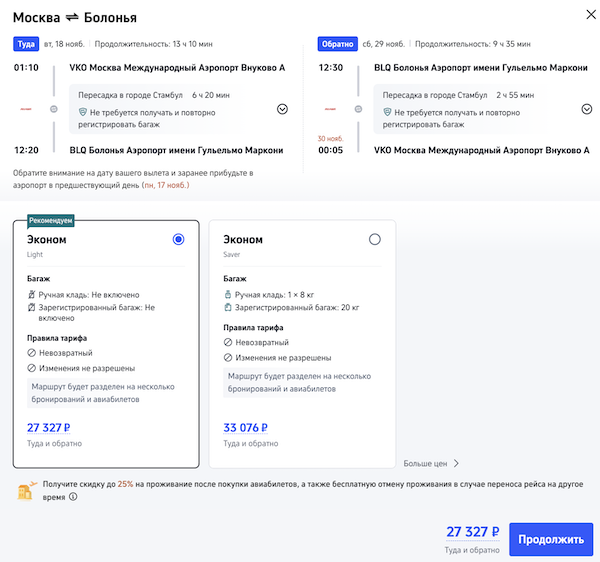600x562 pixels.
Task: Click the Saver carry-on baggage icon
Action: click(228, 295)
